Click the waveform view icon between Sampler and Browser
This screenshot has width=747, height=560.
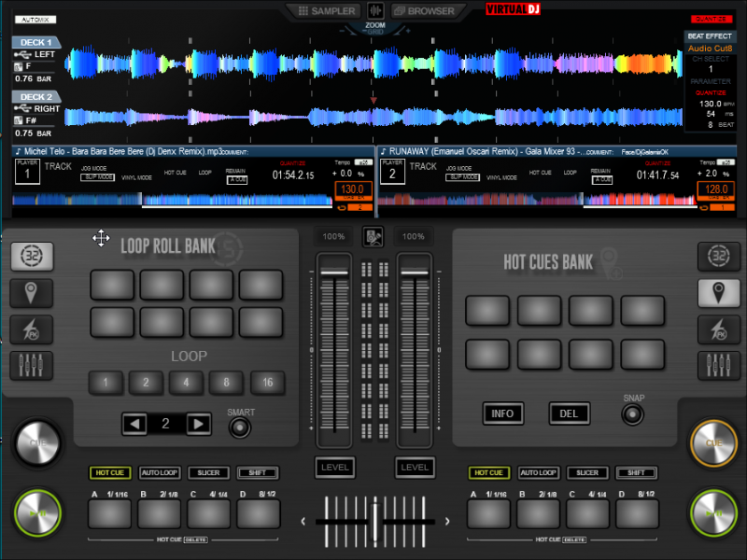[x=375, y=10]
